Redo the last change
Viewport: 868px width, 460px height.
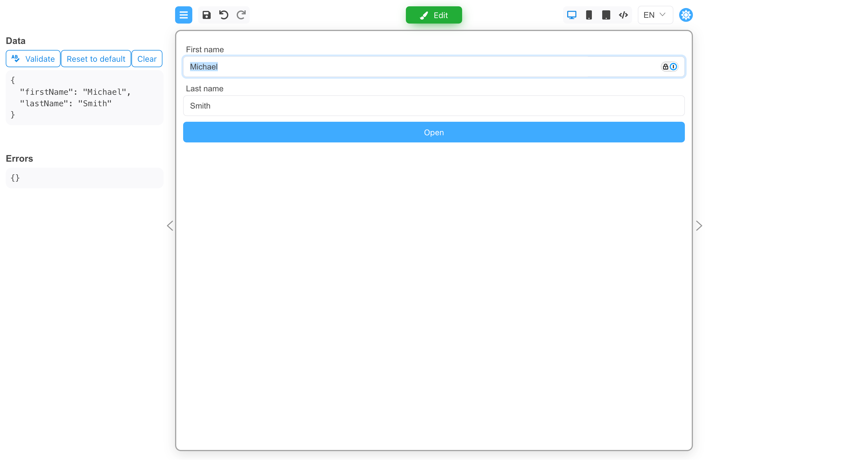pos(241,15)
